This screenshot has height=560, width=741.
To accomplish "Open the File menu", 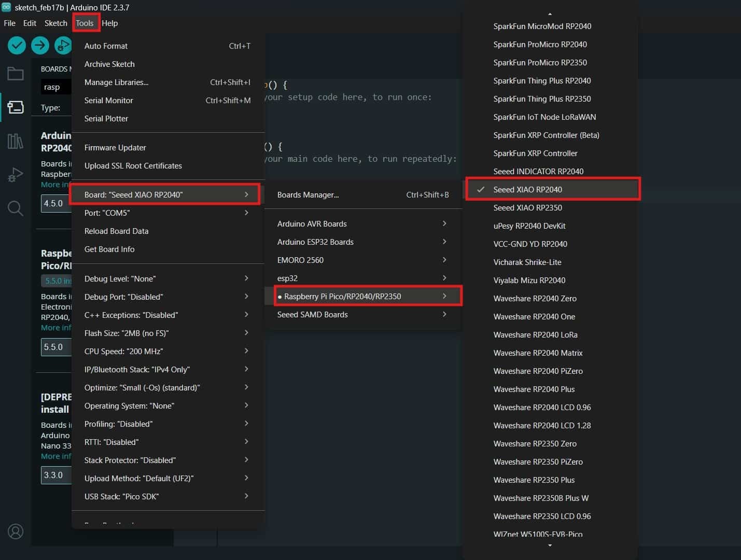I will tap(9, 23).
